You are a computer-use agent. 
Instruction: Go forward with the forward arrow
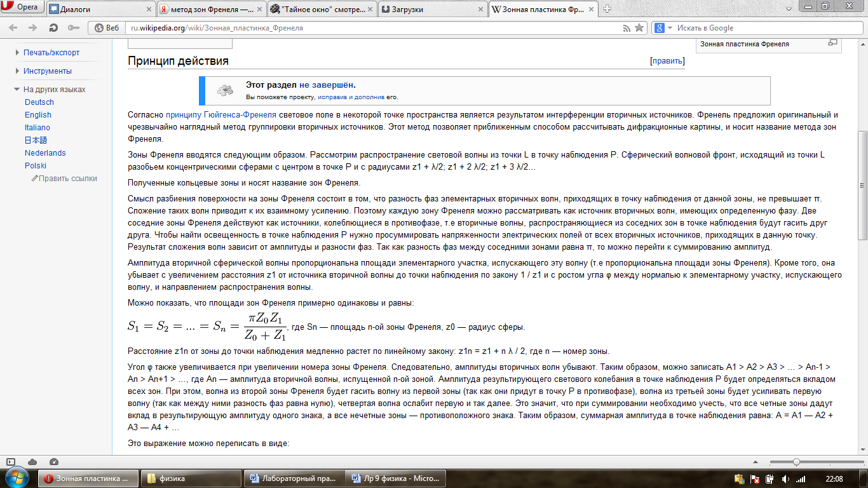coord(32,28)
